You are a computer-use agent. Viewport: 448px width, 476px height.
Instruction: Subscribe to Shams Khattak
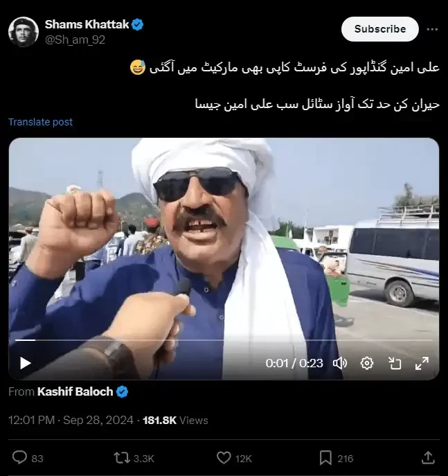(380, 29)
